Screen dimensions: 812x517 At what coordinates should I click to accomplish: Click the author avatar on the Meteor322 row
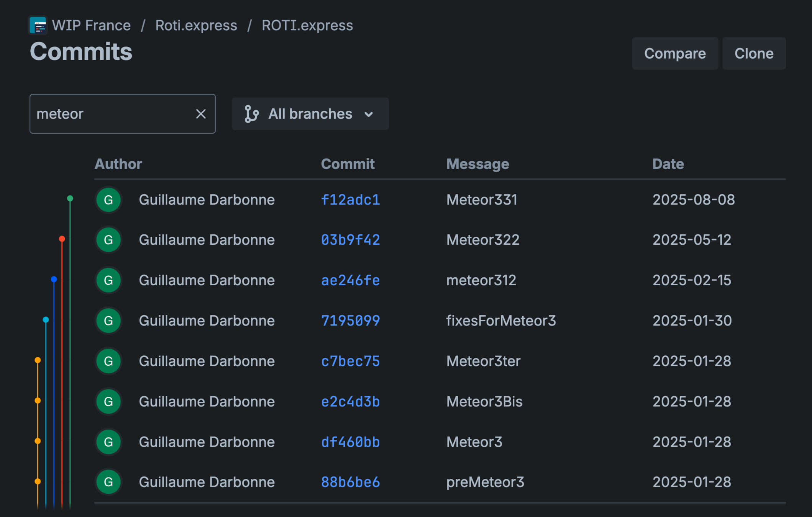tap(108, 240)
